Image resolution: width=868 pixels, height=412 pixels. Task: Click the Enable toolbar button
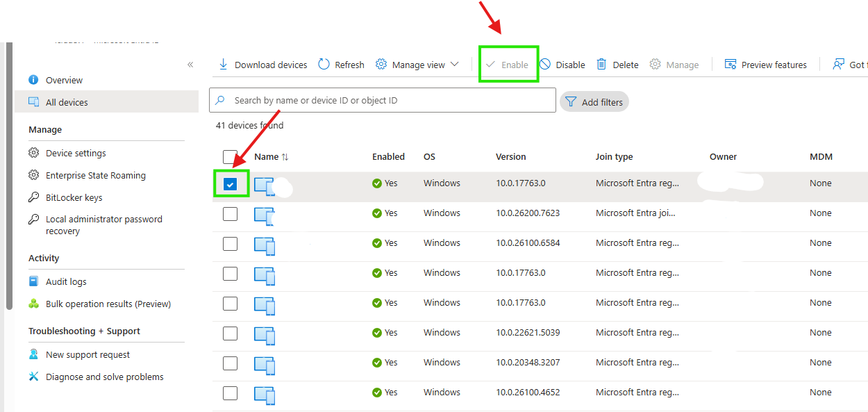pos(508,65)
